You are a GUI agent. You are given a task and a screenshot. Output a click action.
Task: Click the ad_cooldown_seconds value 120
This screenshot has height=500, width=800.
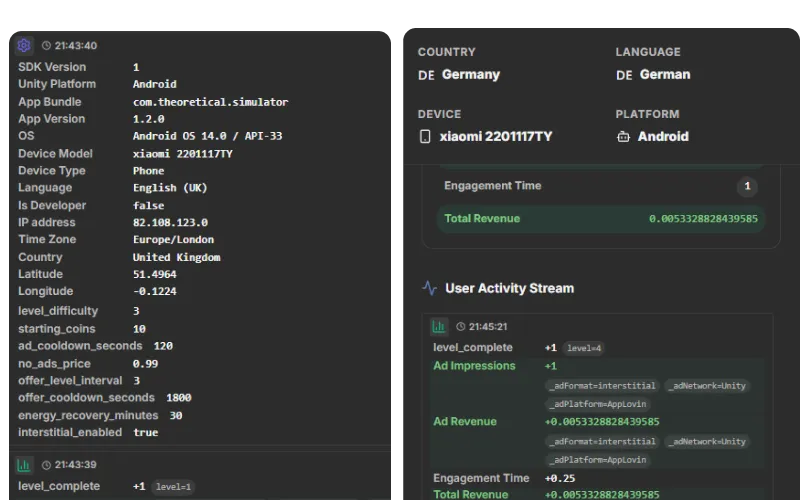point(163,346)
